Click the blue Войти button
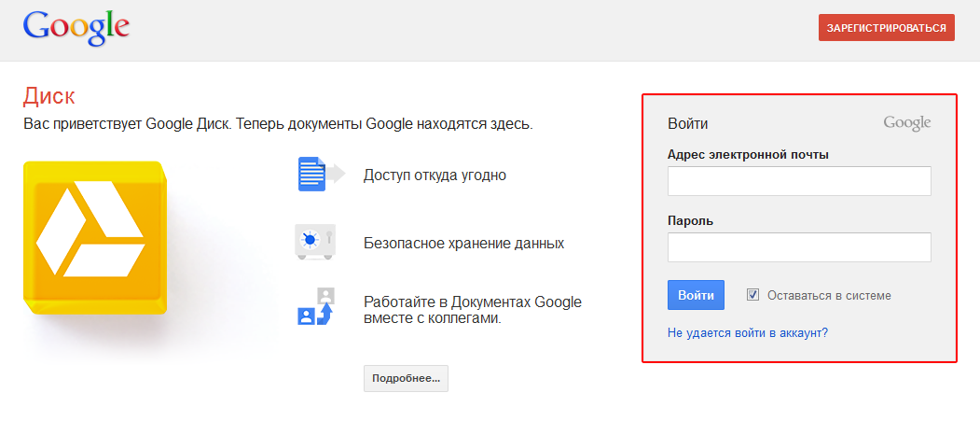This screenshot has height=421, width=980. point(696,295)
